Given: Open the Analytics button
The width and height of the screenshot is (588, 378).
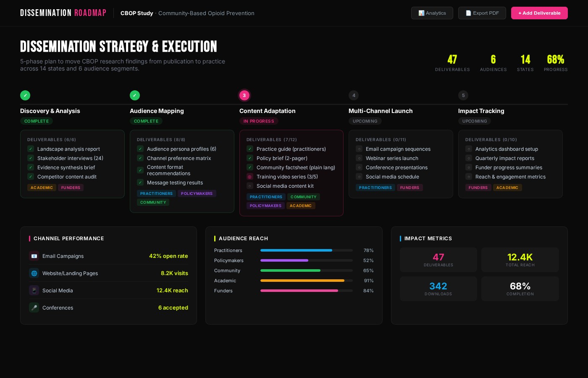Looking at the screenshot, I should [432, 13].
